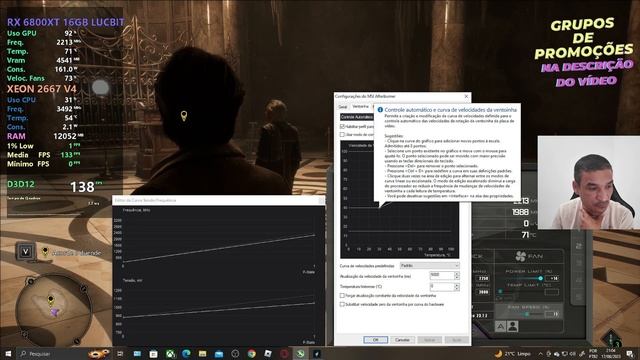640x360 pixels.
Task: Open the red circular app on taskbar
Action: (284, 353)
